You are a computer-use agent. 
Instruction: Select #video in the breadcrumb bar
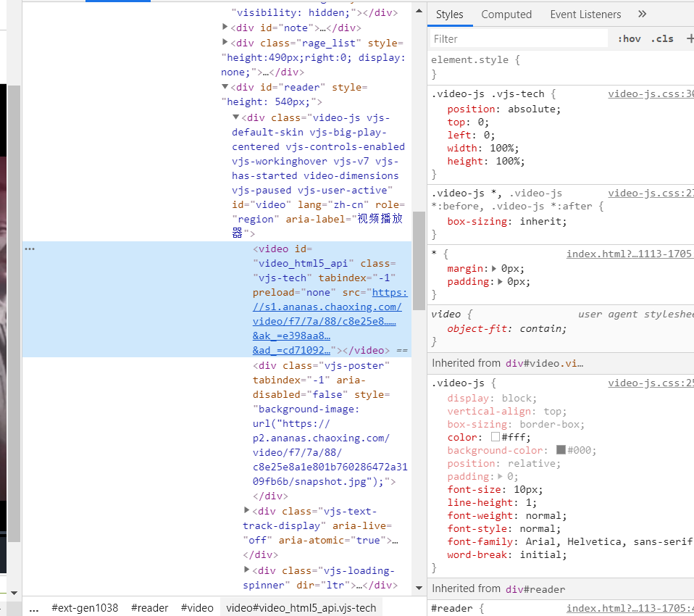(197, 608)
